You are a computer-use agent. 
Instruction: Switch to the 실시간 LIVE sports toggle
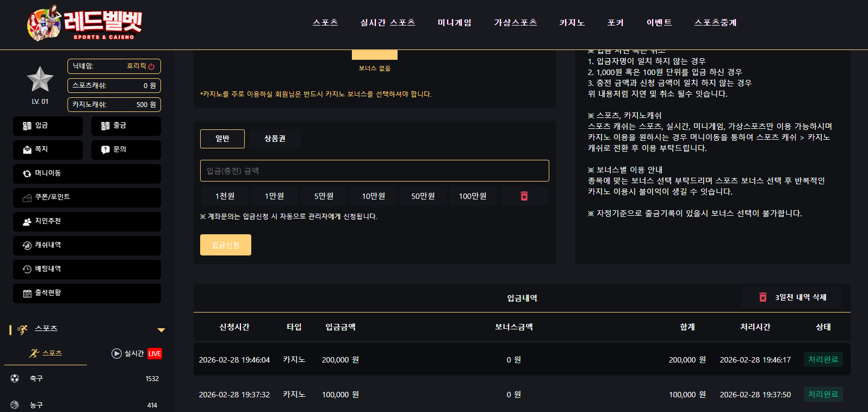point(137,353)
